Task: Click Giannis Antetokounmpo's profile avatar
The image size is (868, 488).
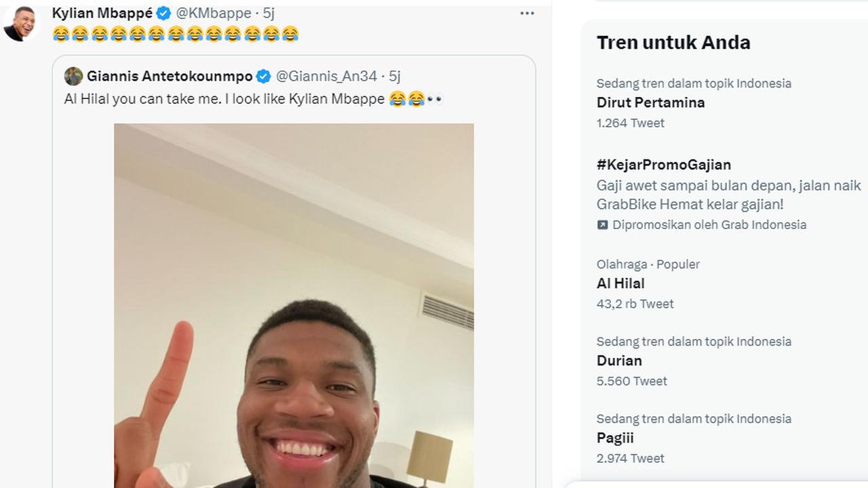Action: (73, 77)
